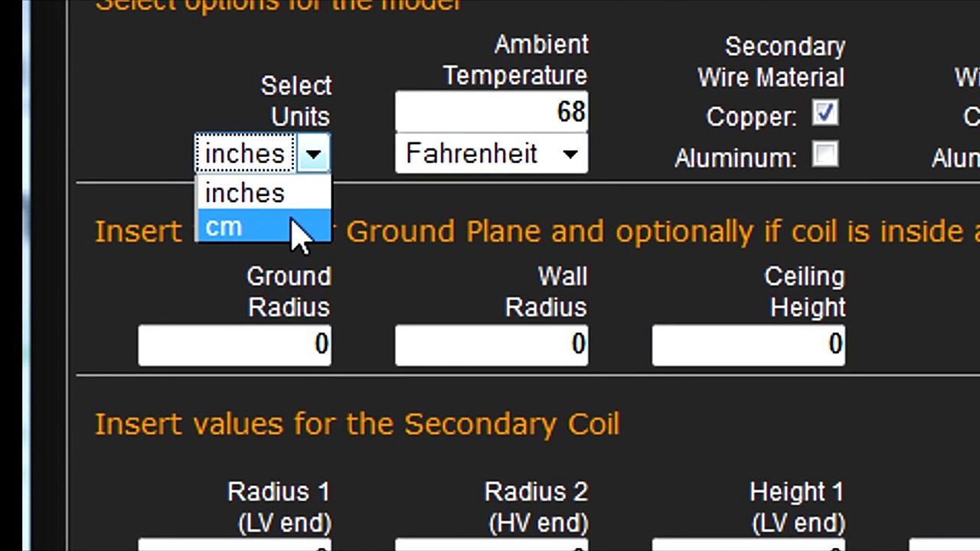980x551 pixels.
Task: Click into the Wall Radius field
Action: click(492, 344)
